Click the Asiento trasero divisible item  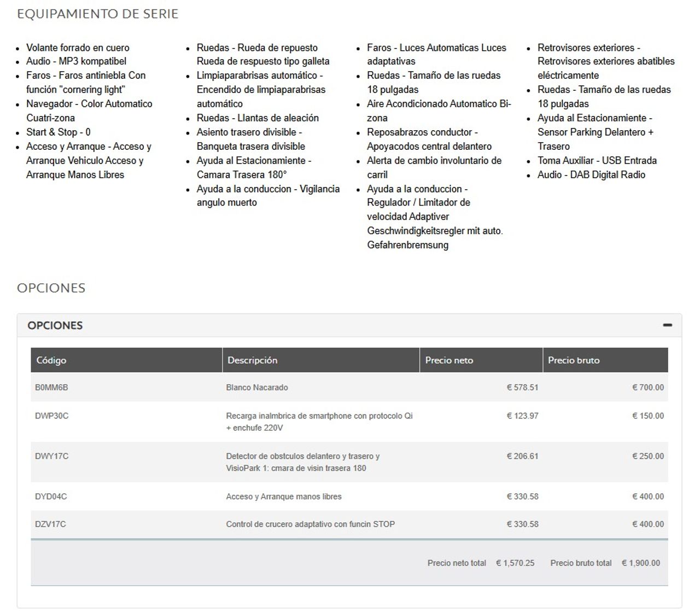click(251, 139)
